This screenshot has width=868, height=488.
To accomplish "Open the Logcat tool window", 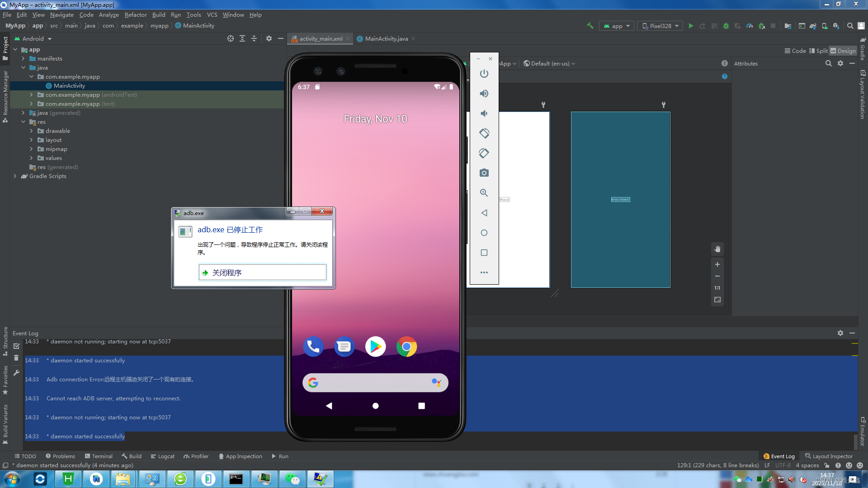I will (162, 456).
